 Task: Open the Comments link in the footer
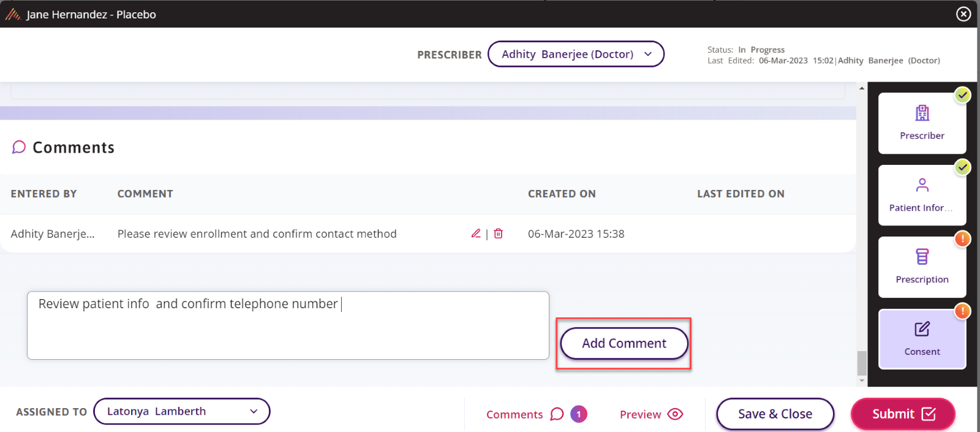(514, 415)
